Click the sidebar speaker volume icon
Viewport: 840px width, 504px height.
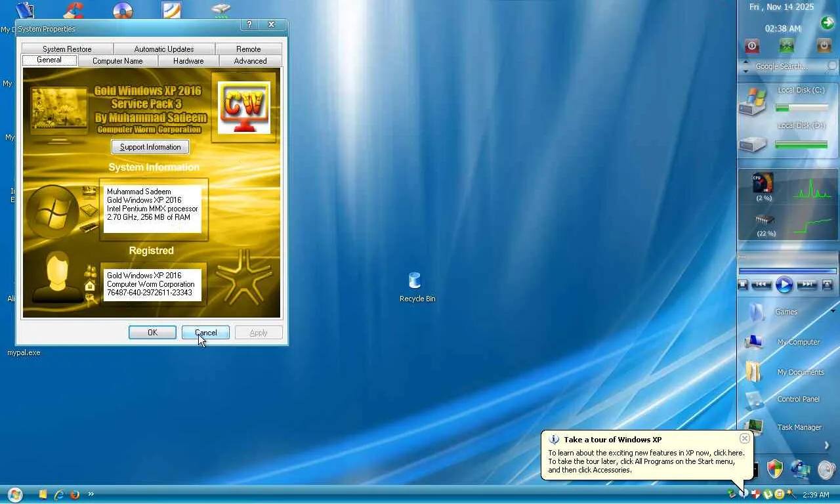click(x=827, y=469)
